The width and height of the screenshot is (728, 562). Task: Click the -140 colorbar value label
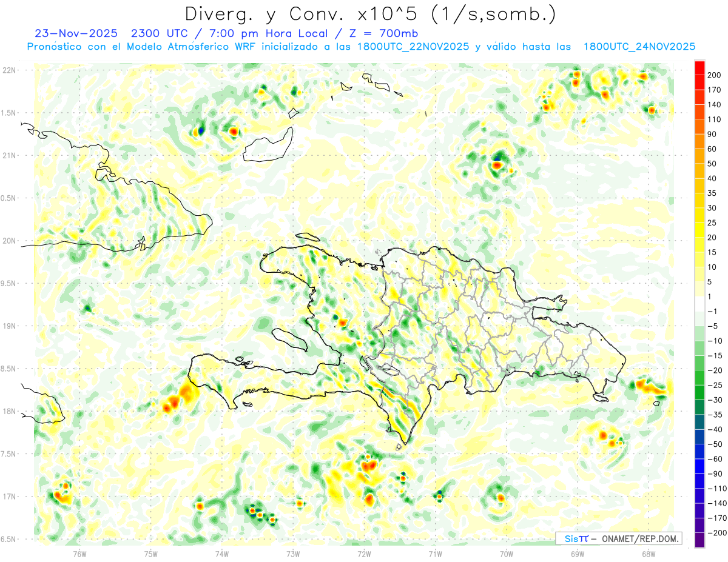coord(718,503)
